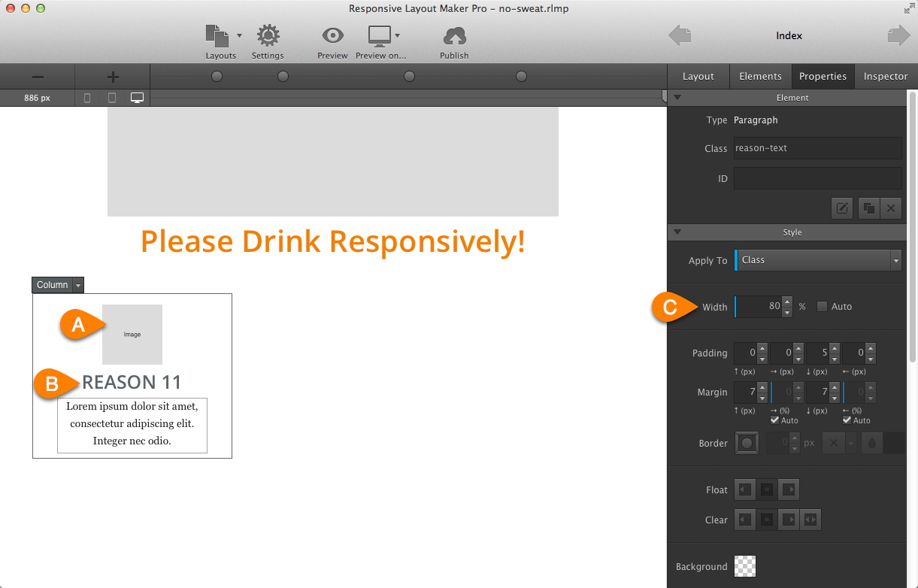Go to previous page with left arrow
Screen dimensions: 918x588
click(680, 35)
